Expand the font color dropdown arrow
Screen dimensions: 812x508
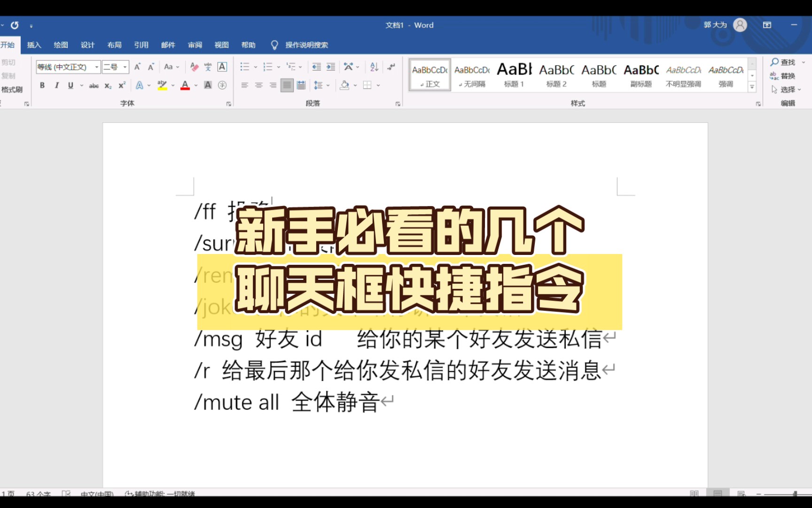(196, 86)
